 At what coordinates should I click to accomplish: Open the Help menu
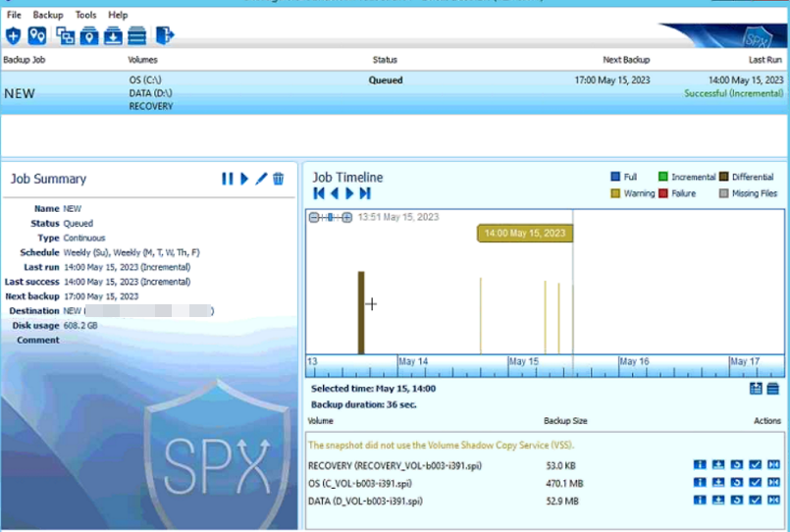click(x=118, y=15)
